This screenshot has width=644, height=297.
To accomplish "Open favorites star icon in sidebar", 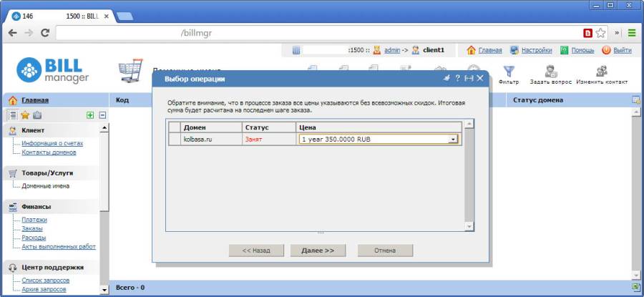I will [25, 115].
